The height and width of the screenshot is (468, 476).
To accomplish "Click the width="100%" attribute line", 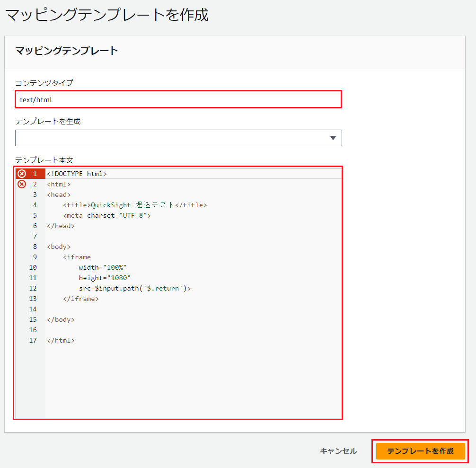I will 103,267.
